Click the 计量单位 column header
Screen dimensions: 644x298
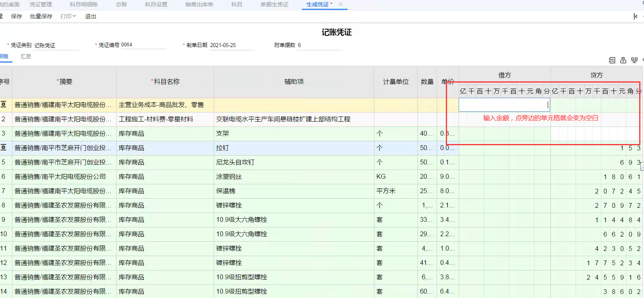[x=396, y=82]
